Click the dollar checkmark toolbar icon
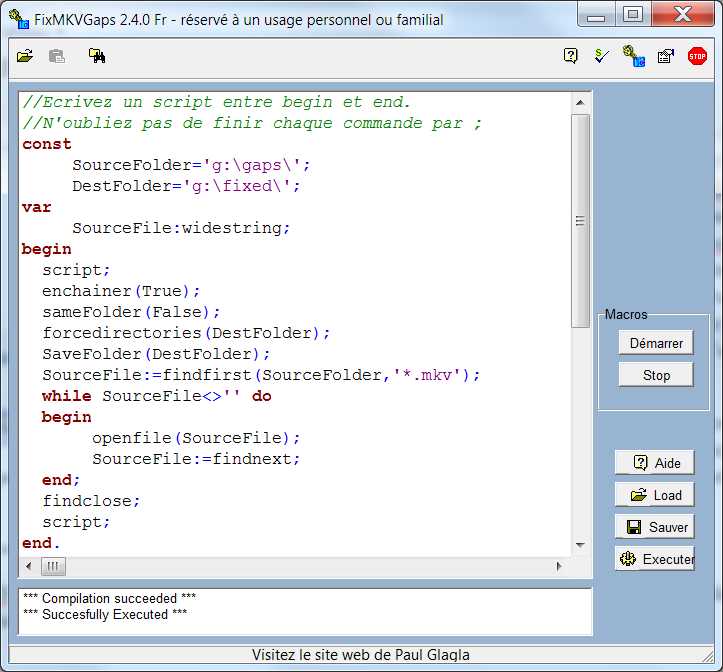723x672 pixels. pos(601,57)
